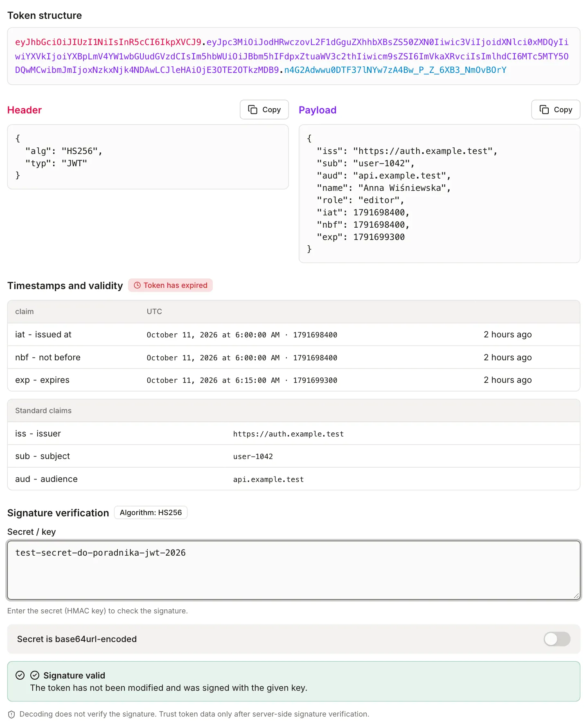Copy the Header JSON
Viewport: 588px width, 726px height.
click(x=264, y=110)
